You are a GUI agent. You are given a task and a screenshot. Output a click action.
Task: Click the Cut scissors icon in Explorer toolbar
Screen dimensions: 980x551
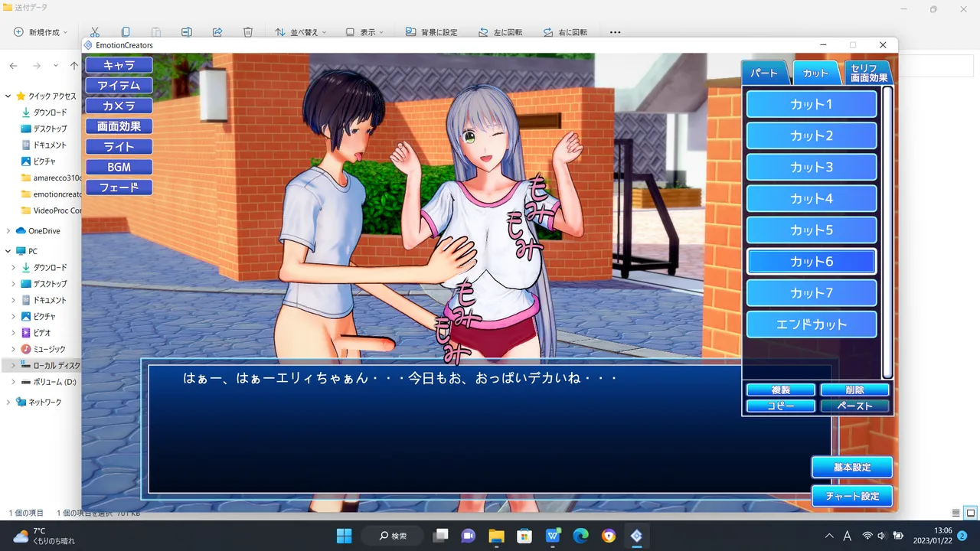point(95,32)
